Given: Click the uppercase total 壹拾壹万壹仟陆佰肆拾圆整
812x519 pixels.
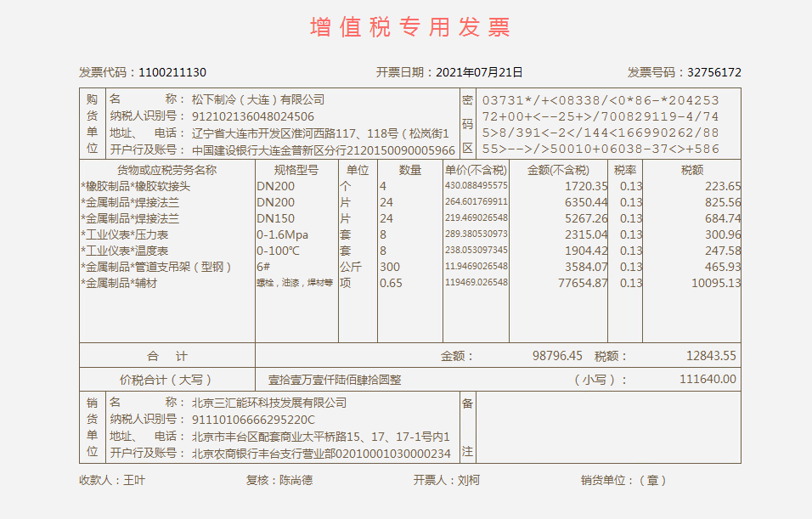Looking at the screenshot, I should pos(335,380).
